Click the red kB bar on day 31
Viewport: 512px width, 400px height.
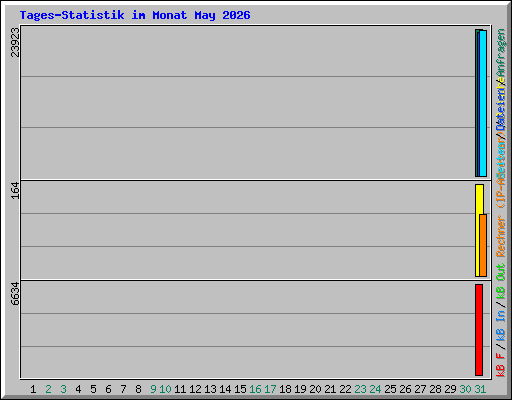479,330
